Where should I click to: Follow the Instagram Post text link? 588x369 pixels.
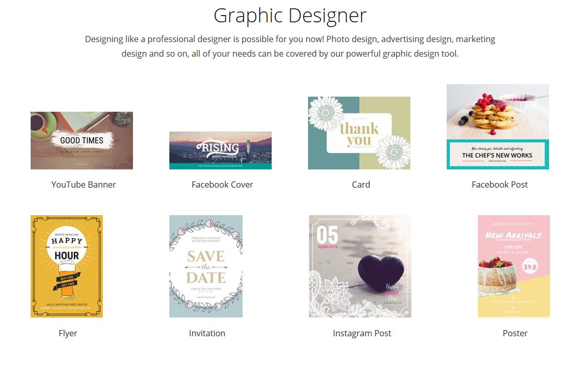tap(362, 333)
